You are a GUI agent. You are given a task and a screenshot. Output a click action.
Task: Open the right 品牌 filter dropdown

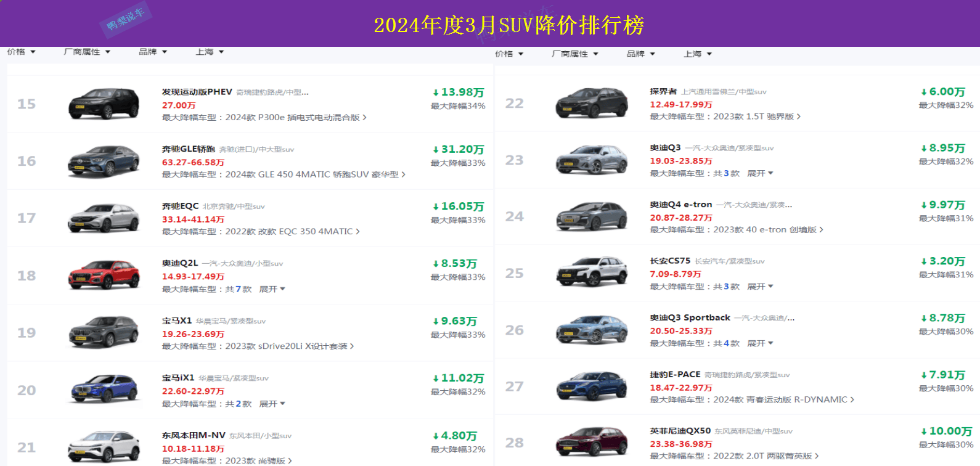[x=641, y=54]
